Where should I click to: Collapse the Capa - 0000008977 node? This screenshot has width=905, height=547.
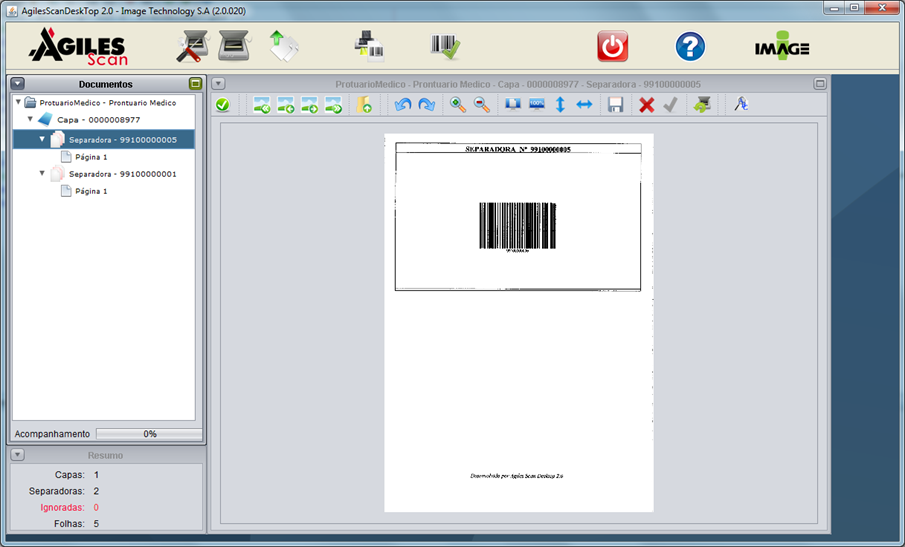point(31,119)
